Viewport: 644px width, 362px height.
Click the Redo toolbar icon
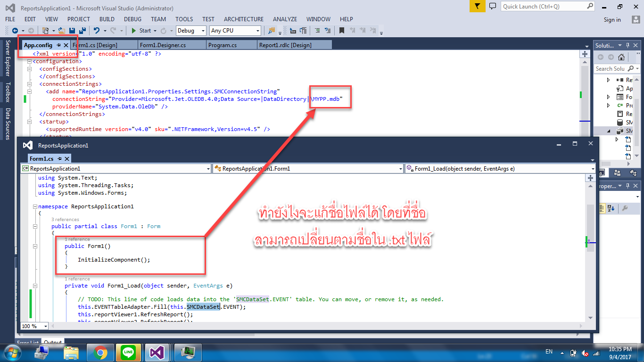[113, 31]
